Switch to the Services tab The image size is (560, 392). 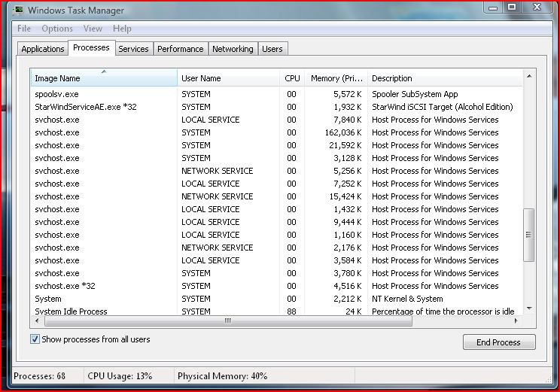(133, 49)
